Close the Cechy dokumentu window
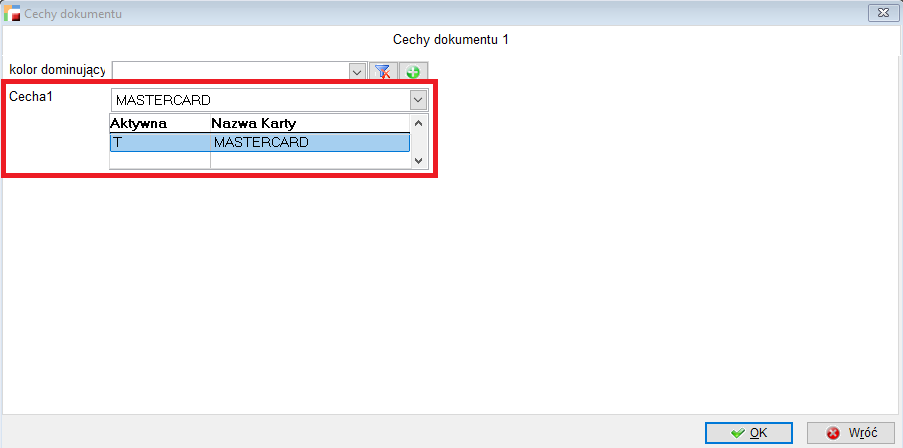Image resolution: width=903 pixels, height=448 pixels. 883,12
